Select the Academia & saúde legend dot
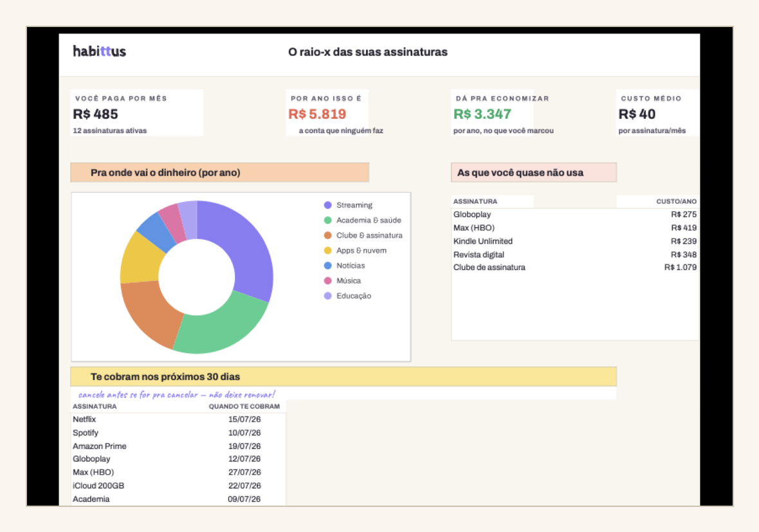This screenshot has height=532, width=759. [327, 220]
